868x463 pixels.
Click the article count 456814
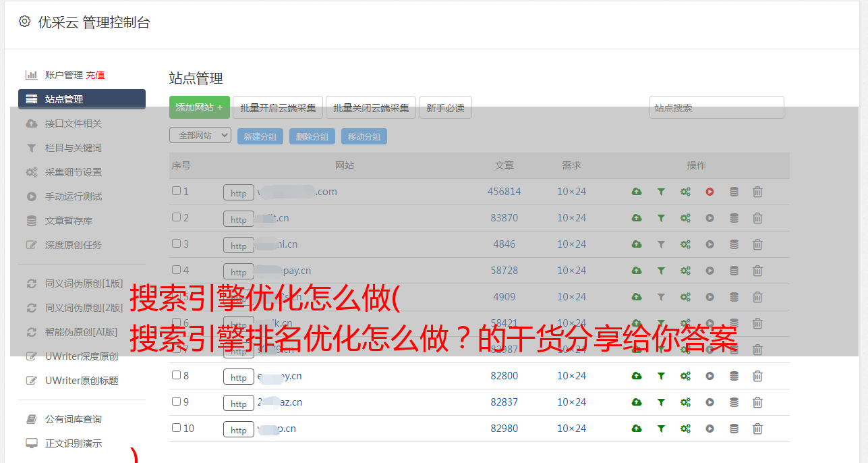pyautogui.click(x=504, y=192)
